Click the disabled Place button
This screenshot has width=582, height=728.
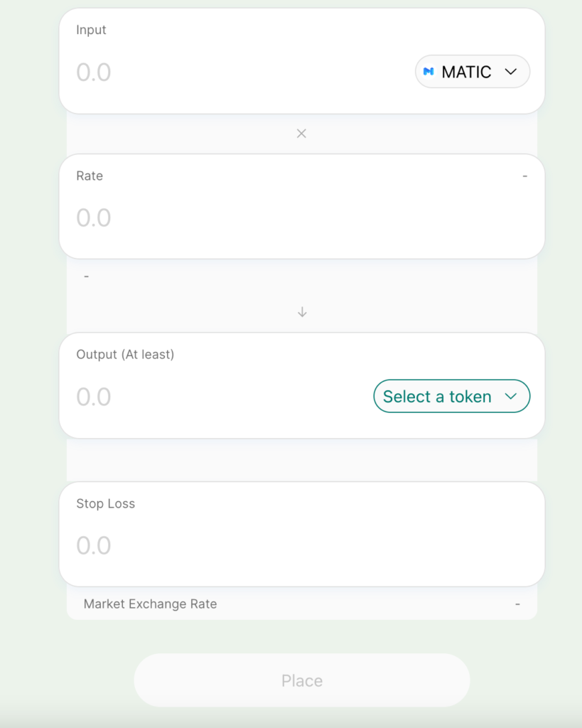point(302,680)
